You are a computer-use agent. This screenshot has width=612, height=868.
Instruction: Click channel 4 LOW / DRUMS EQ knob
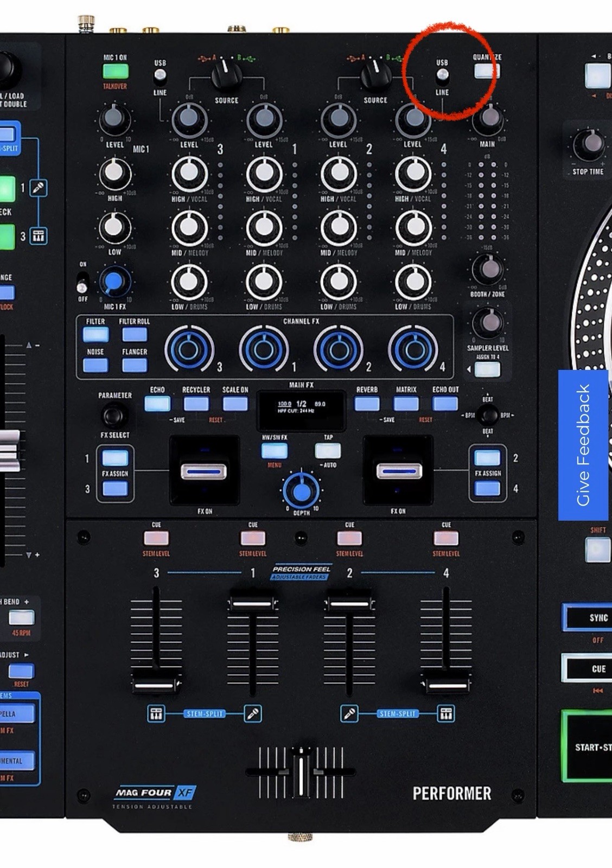[x=413, y=282]
